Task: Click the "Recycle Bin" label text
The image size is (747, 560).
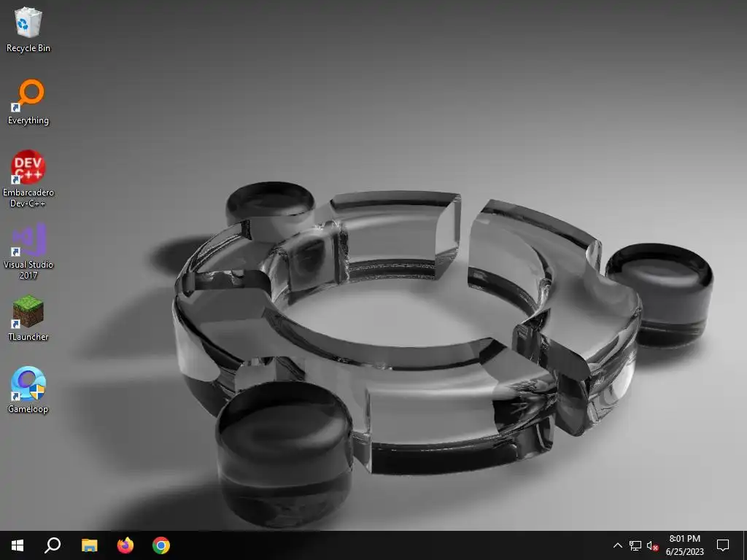Action: (x=28, y=48)
